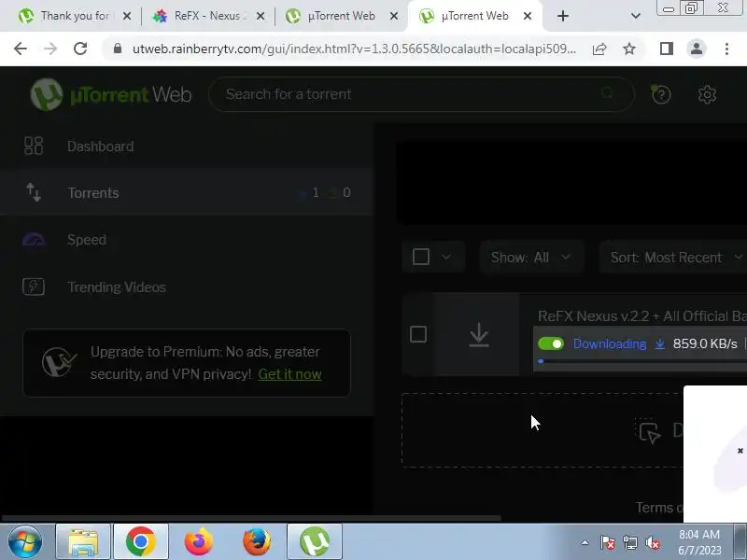The width and height of the screenshot is (747, 560).
Task: Open the Torrents sidebar item
Action: pos(186,192)
